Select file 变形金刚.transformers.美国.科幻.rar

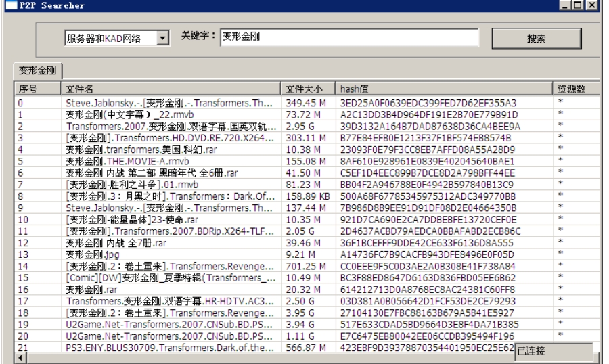(141, 150)
